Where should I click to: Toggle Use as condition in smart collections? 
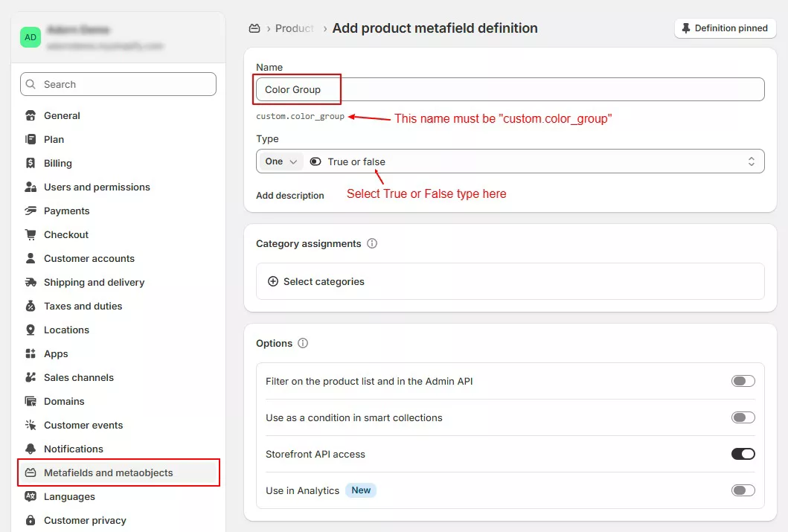[743, 418]
